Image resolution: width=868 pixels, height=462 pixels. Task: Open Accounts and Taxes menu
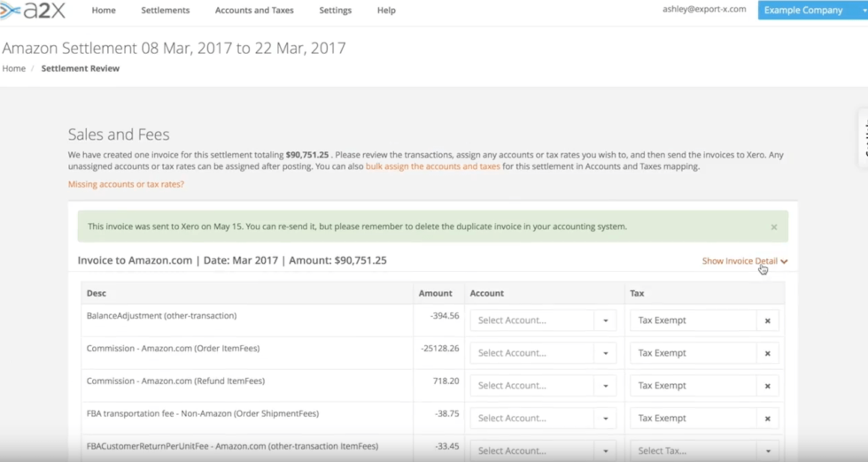click(254, 10)
